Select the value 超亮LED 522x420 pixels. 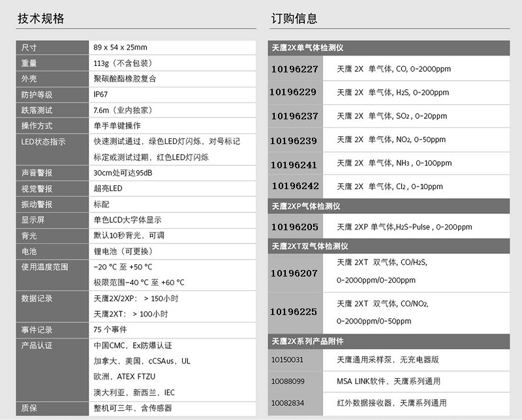click(x=108, y=188)
